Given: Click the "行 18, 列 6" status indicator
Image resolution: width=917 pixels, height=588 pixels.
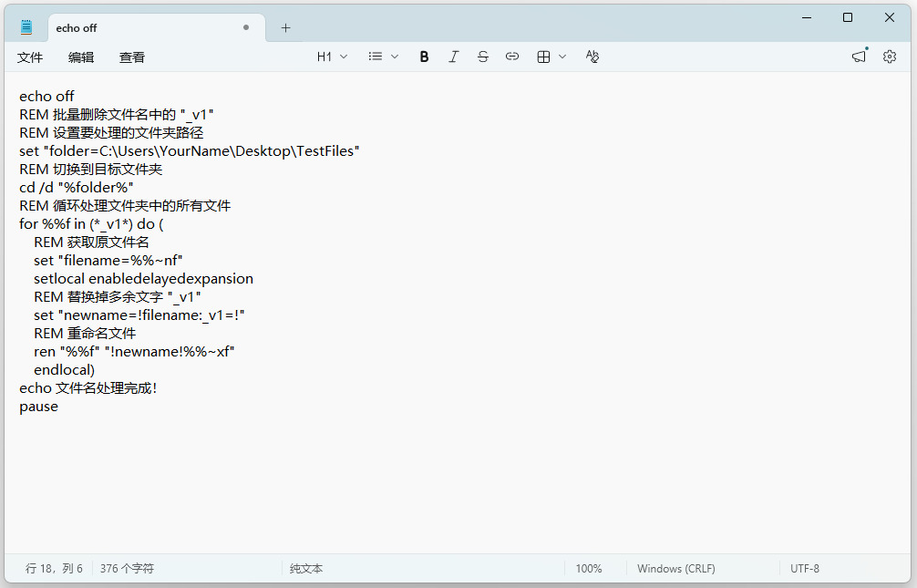Looking at the screenshot, I should point(54,569).
